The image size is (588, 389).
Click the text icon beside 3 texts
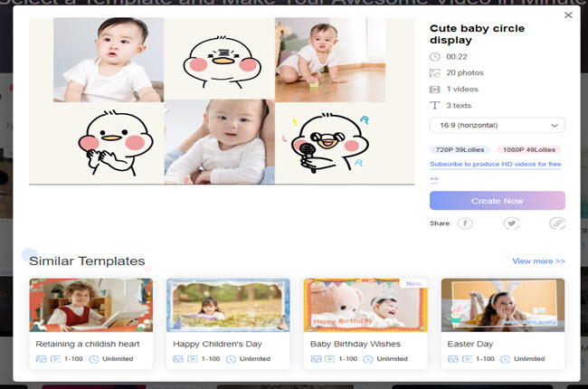(436, 106)
